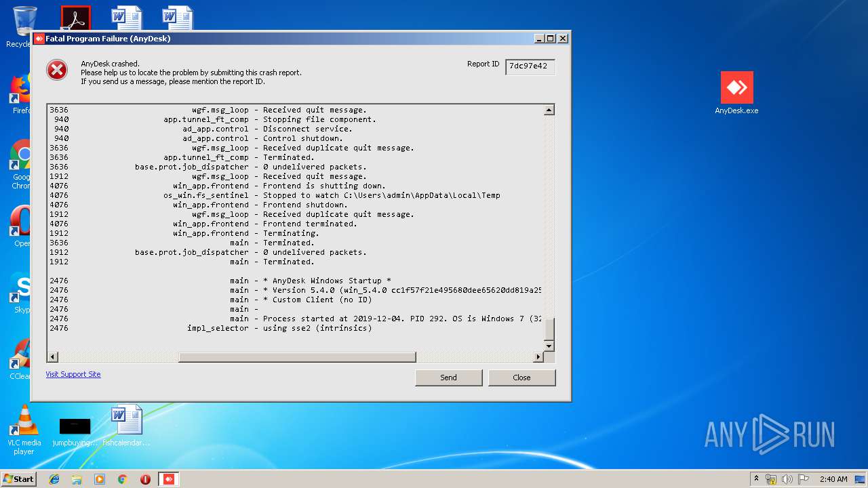Open Internet Explorer from taskbar
The image size is (868, 488).
point(54,479)
